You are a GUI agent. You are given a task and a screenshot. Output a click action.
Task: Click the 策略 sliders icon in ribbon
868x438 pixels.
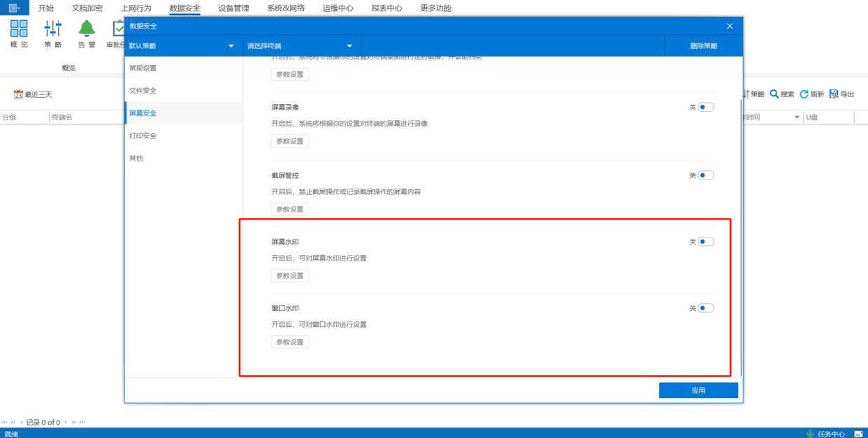point(52,29)
